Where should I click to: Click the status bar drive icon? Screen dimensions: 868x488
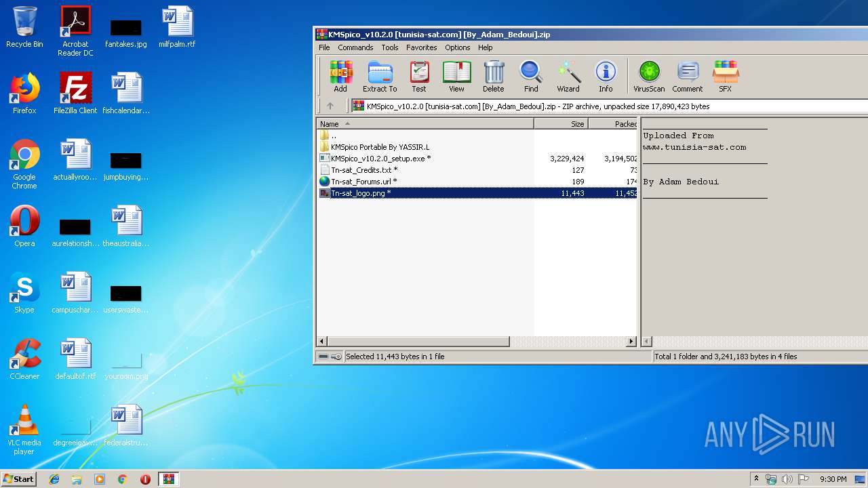pyautogui.click(x=324, y=357)
